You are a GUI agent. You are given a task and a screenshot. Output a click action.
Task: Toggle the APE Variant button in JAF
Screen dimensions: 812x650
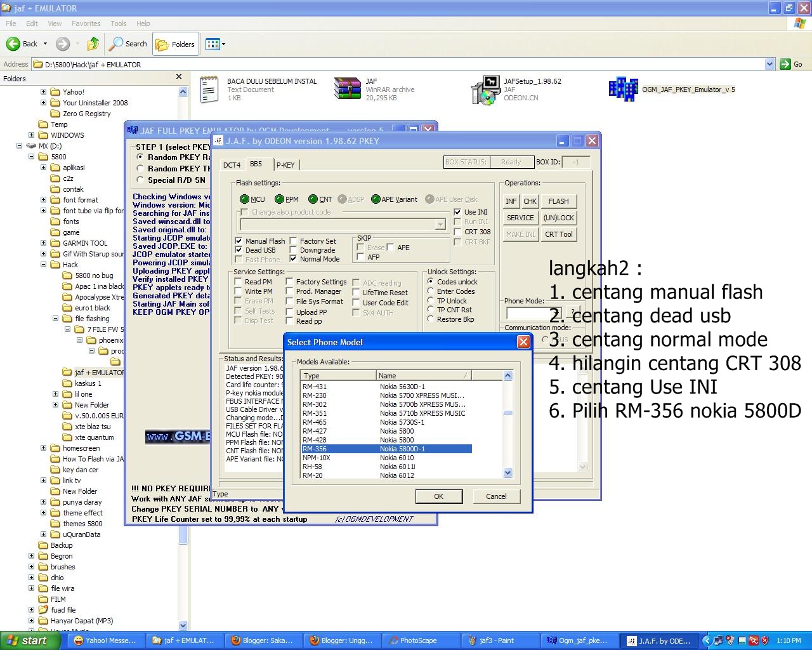pos(376,199)
